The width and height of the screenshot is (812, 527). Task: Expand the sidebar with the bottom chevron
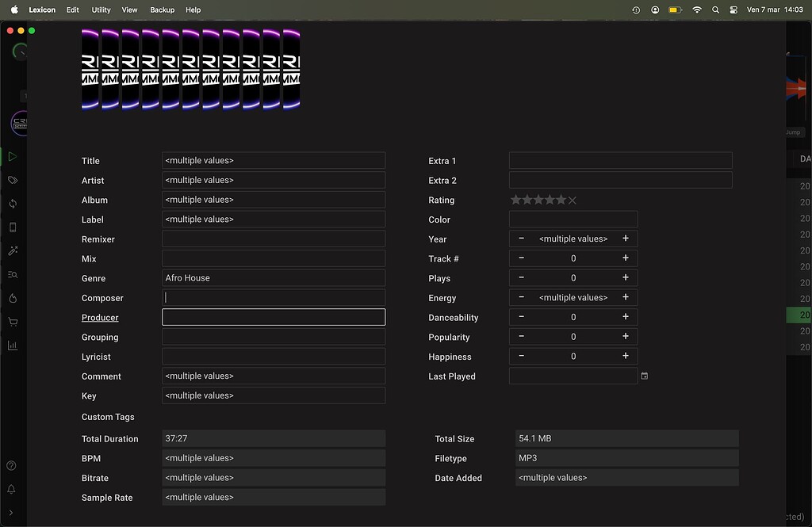point(11,513)
